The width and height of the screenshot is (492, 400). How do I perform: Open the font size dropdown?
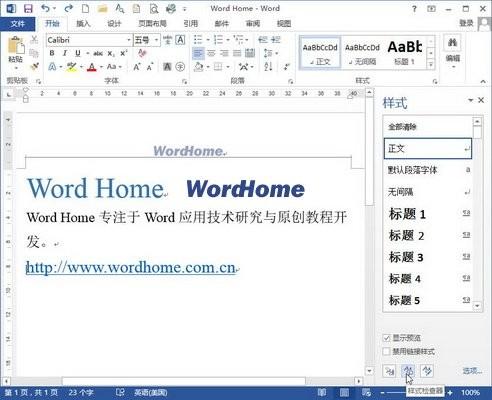click(156, 40)
